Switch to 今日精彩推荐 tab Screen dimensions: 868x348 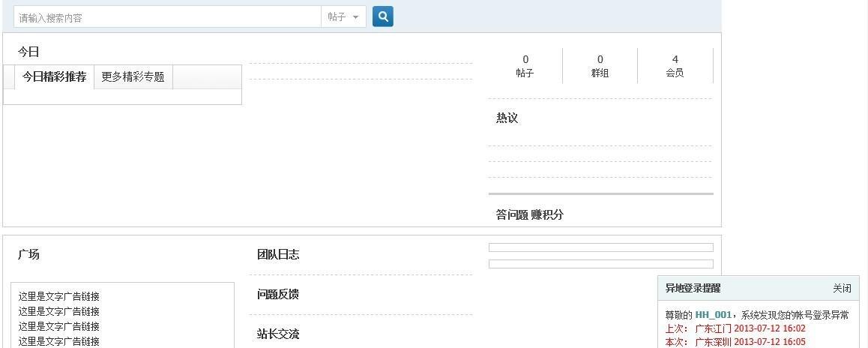click(x=54, y=77)
